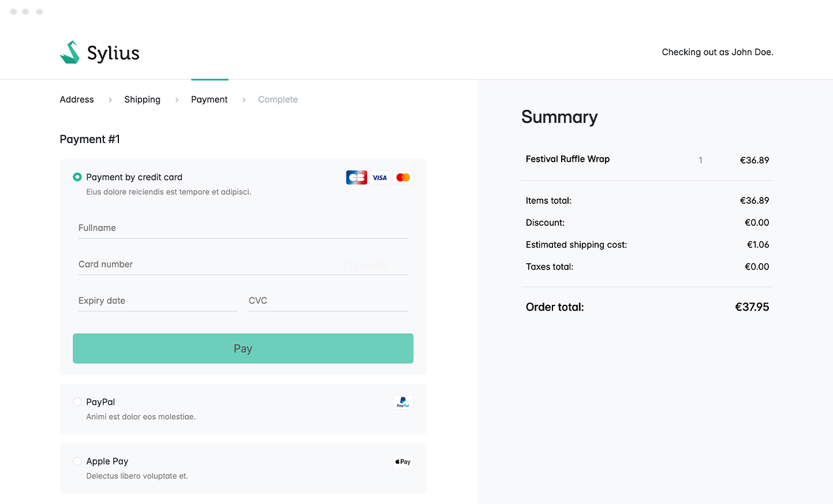Click the Sylius logo

pyautogui.click(x=99, y=52)
